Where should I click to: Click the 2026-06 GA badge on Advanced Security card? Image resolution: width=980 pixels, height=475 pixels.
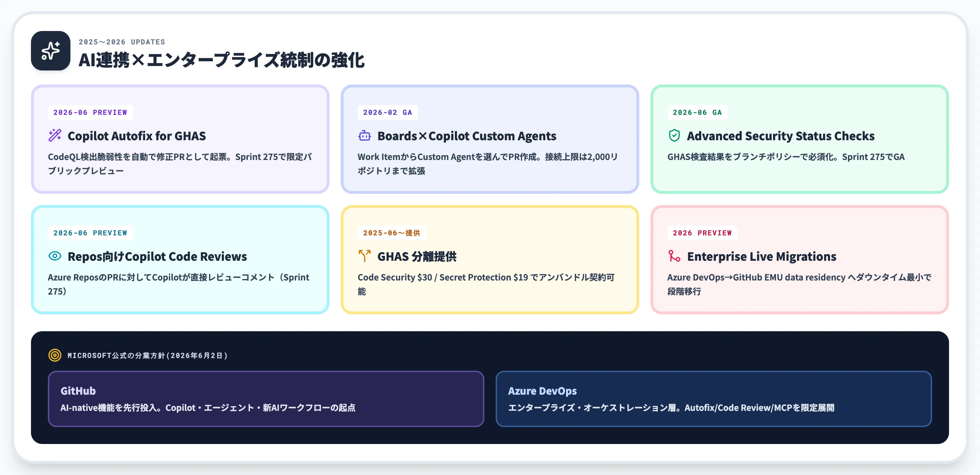pyautogui.click(x=697, y=112)
